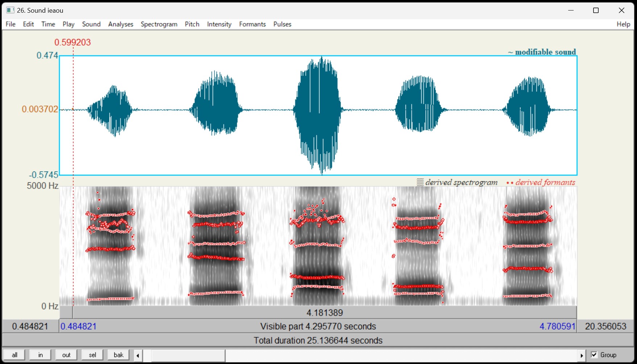Zoom to selection with 'sel' button
This screenshot has height=364, width=637.
[92, 355]
